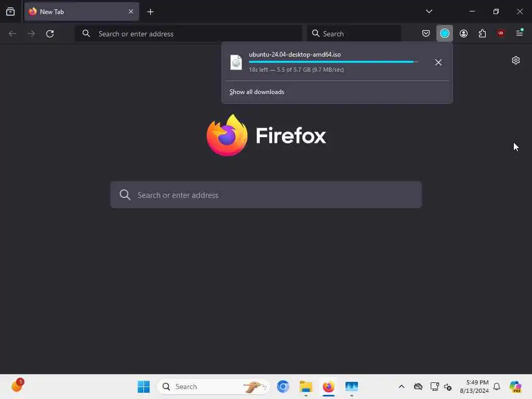This screenshot has width=532, height=399.
Task: Open the notification bell icon
Action: pos(496,387)
